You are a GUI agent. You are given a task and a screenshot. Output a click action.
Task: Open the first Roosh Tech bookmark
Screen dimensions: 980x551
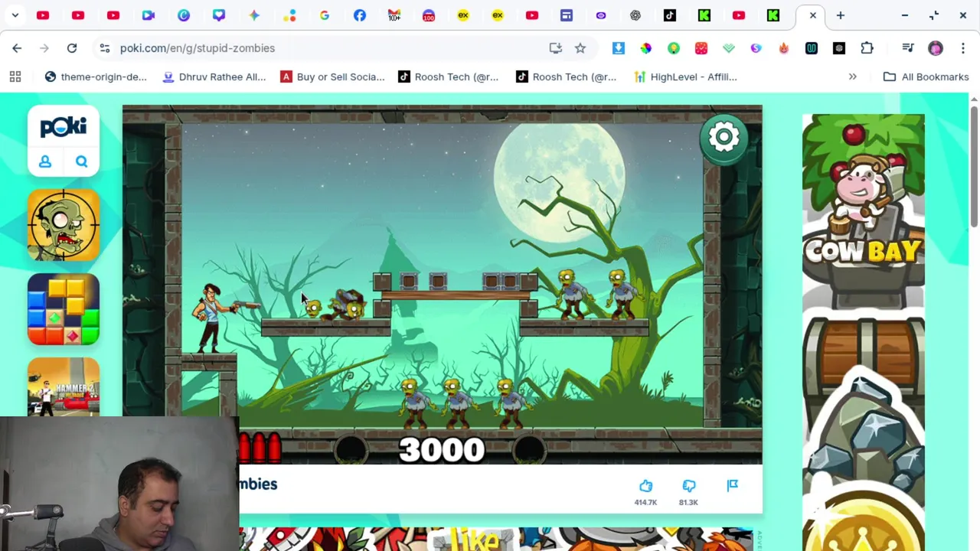click(449, 77)
